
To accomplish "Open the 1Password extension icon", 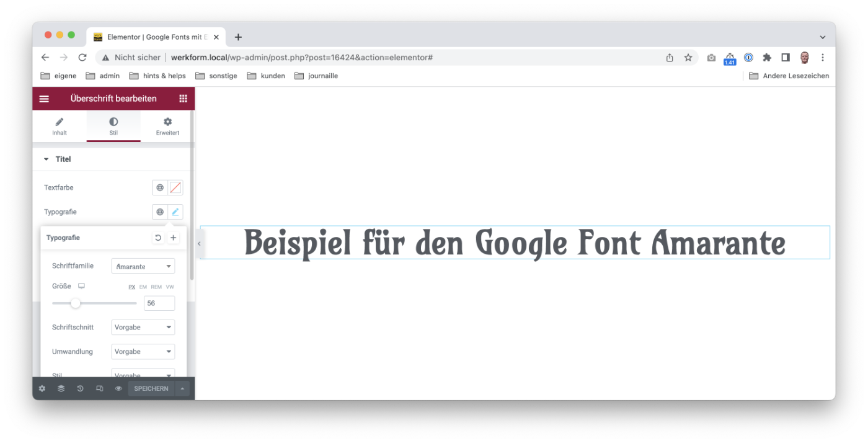I will point(748,58).
